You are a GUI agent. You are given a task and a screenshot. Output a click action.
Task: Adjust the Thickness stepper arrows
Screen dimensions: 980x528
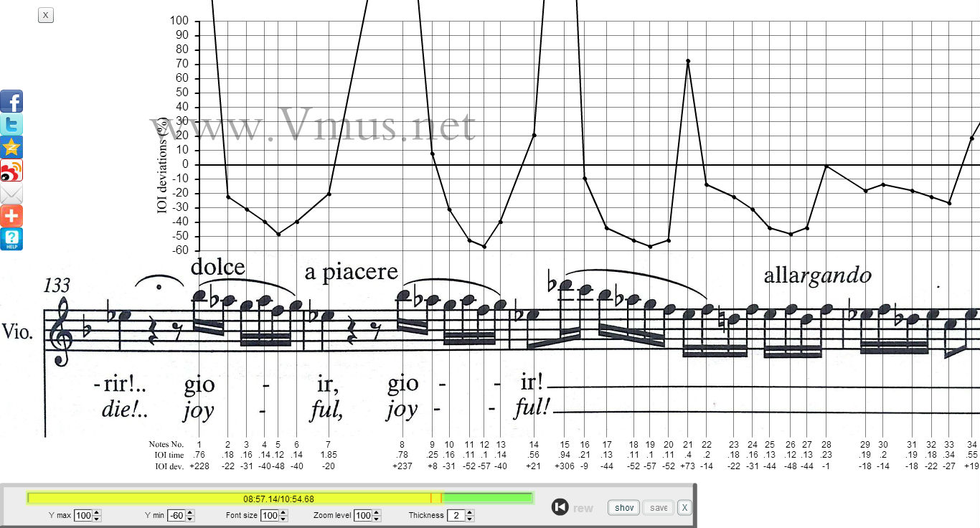point(470,516)
